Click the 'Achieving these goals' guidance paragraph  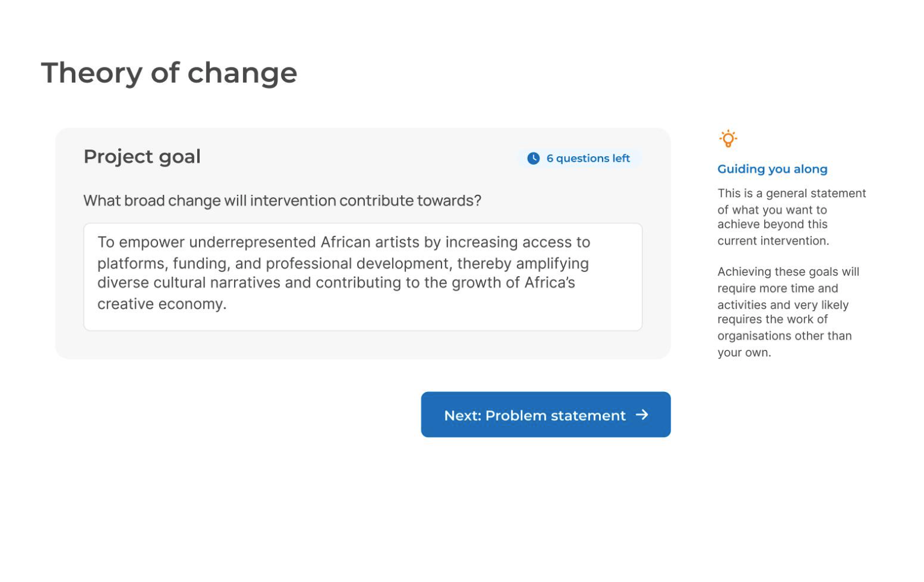788,312
